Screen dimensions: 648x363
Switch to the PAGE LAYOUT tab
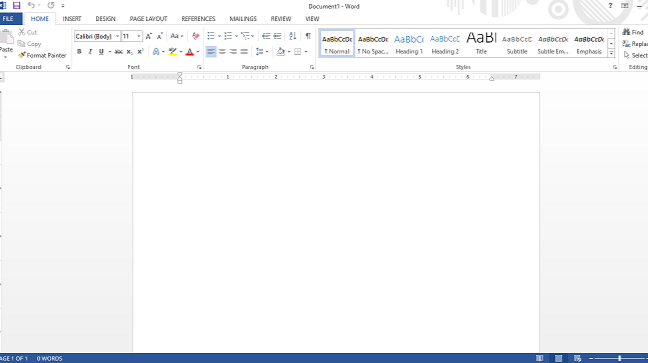[x=148, y=19]
